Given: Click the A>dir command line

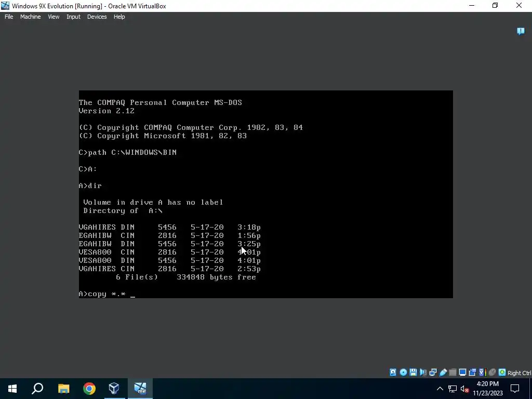Looking at the screenshot, I should click(x=90, y=185).
